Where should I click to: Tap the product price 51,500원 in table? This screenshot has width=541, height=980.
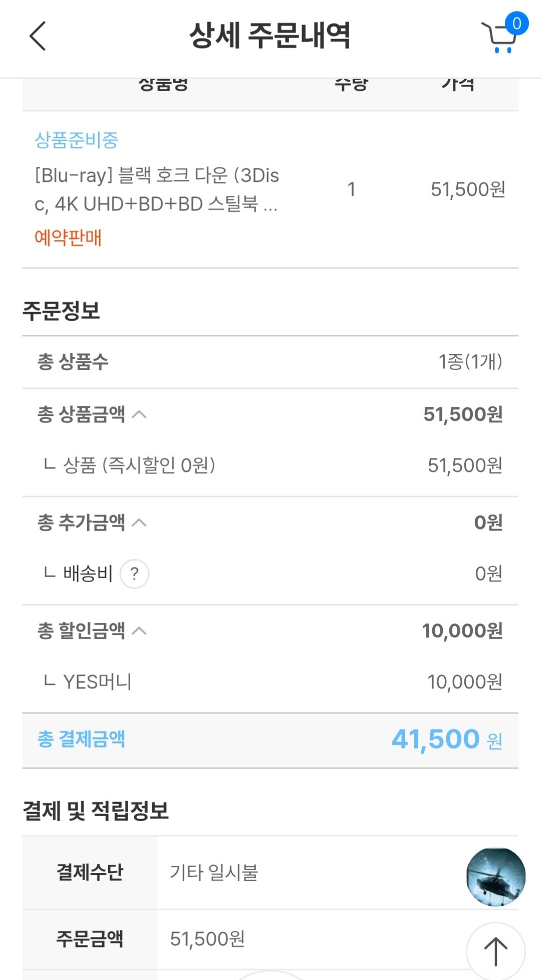coord(468,189)
